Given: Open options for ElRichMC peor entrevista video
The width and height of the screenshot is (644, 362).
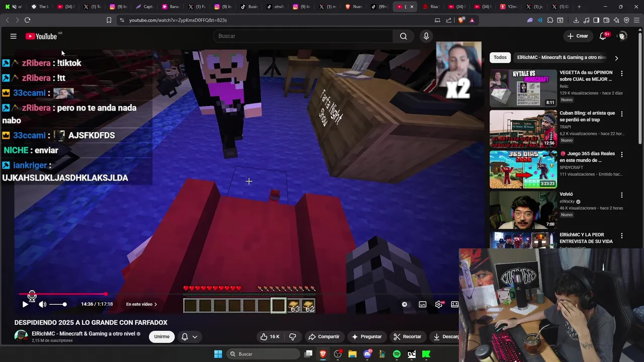Looking at the screenshot, I should (x=621, y=236).
